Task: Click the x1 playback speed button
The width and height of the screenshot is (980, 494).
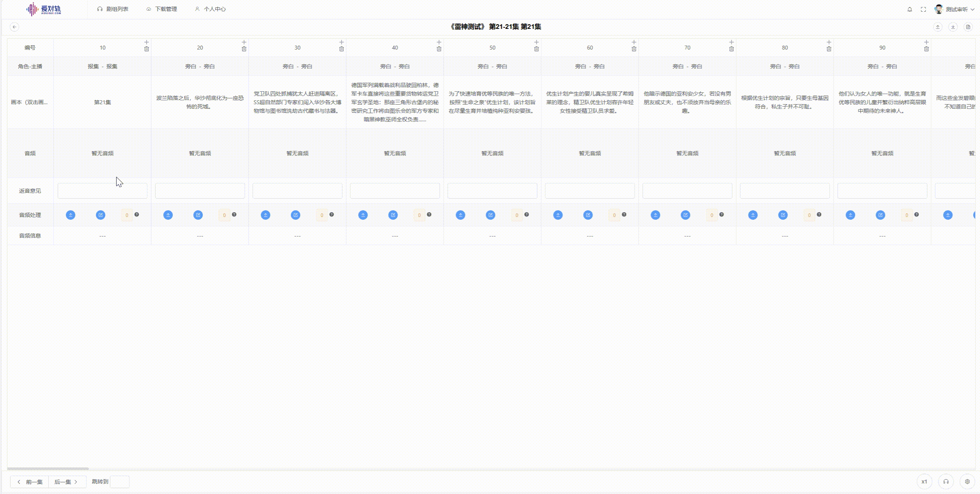Action: [924, 482]
